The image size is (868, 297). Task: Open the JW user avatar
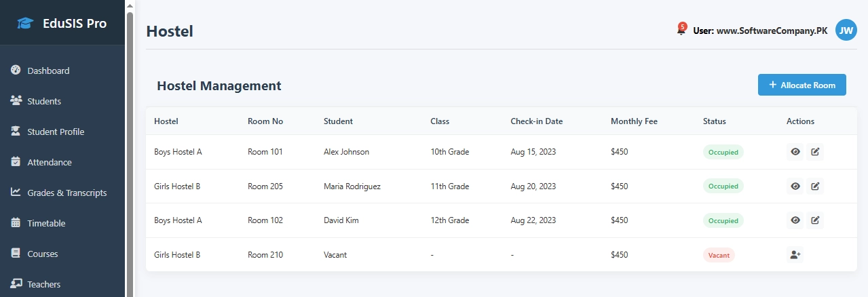(846, 30)
